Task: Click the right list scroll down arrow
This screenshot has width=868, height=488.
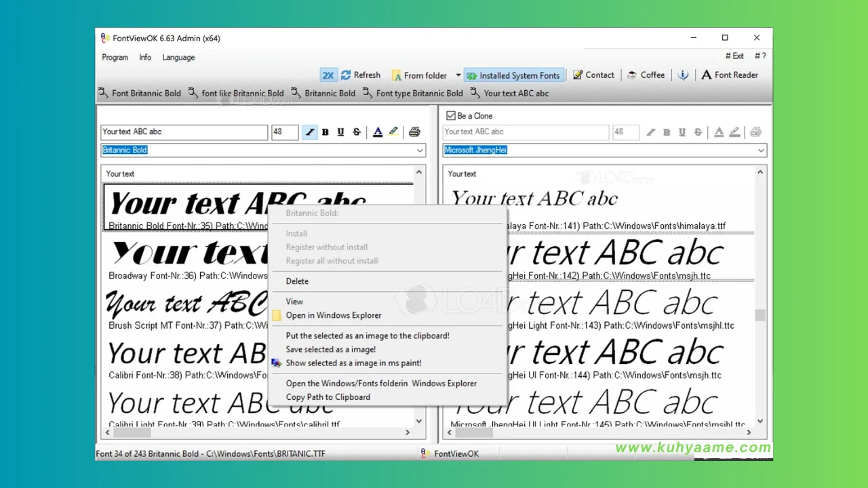Action: click(x=760, y=420)
